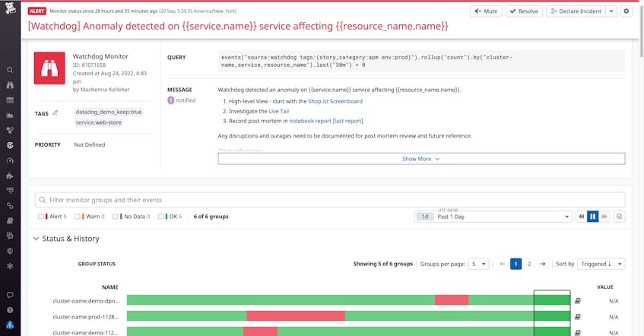Click the red ALERT status badge

[x=37, y=11]
